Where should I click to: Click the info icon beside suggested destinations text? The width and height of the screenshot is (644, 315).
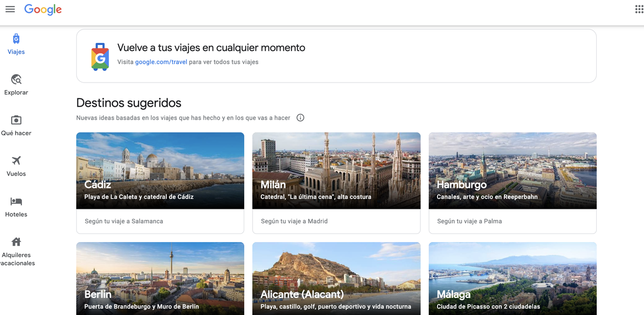click(x=301, y=118)
